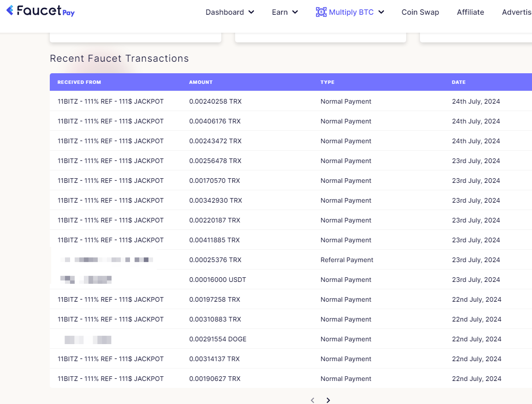Select amount 0.00314137 TRX
The image size is (532, 404).
(214, 359)
